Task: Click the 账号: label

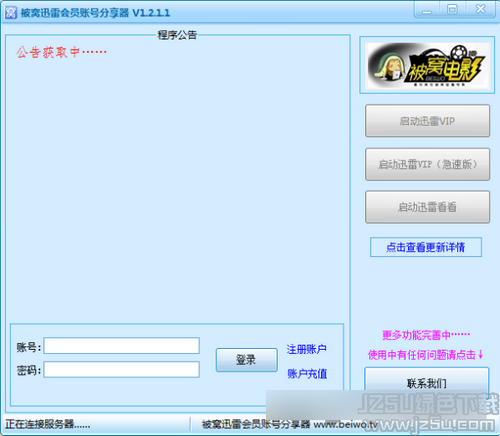Action: coord(29,347)
